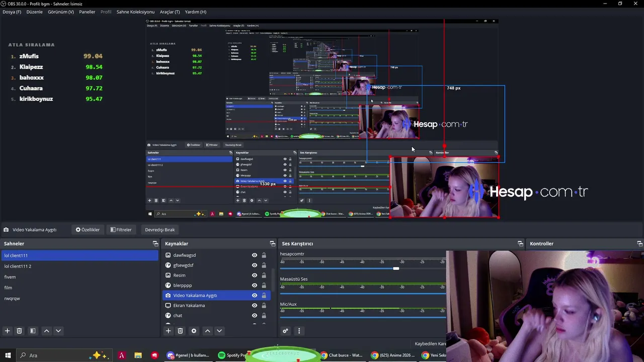Undock the Ses Karıştırıcı panel
This screenshot has width=644, height=362.
click(520, 243)
